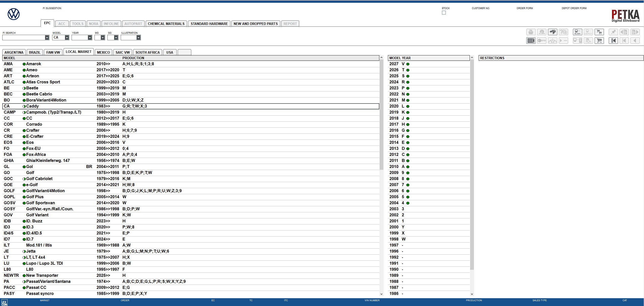Viewport: 644px width, 306px height.
Task: Expand the ILLUSTRATION dropdown
Action: click(x=138, y=38)
